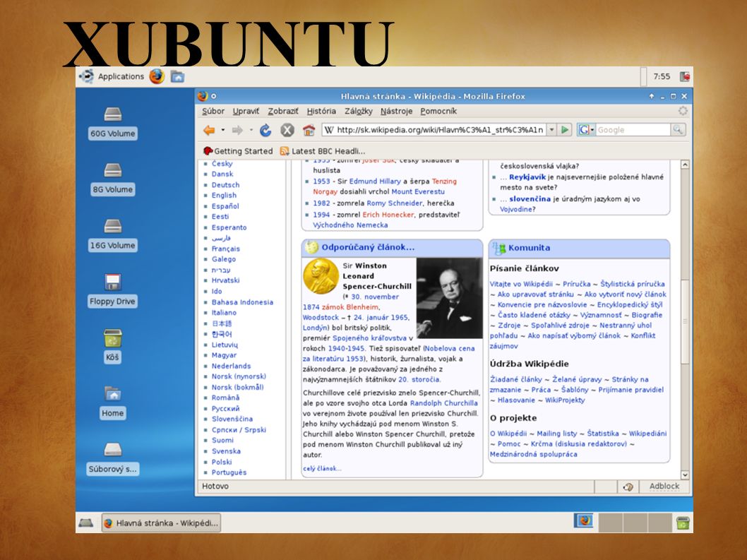This screenshot has height=560, width=747.
Task: Click the celý článok... link
Action: [322, 468]
